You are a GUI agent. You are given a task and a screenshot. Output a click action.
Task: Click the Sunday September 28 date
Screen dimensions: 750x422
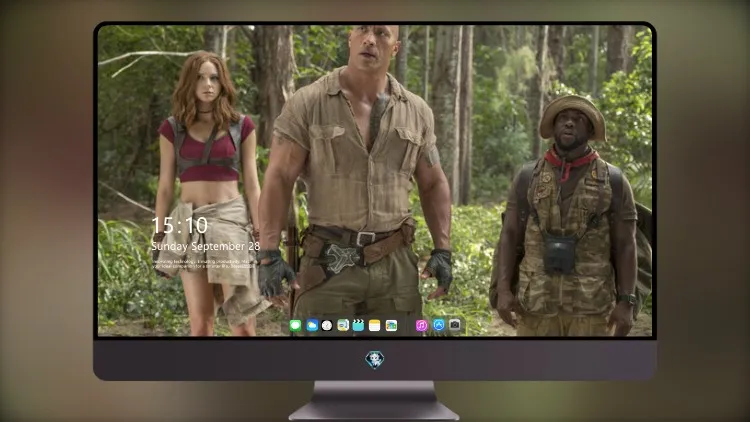coord(205,246)
